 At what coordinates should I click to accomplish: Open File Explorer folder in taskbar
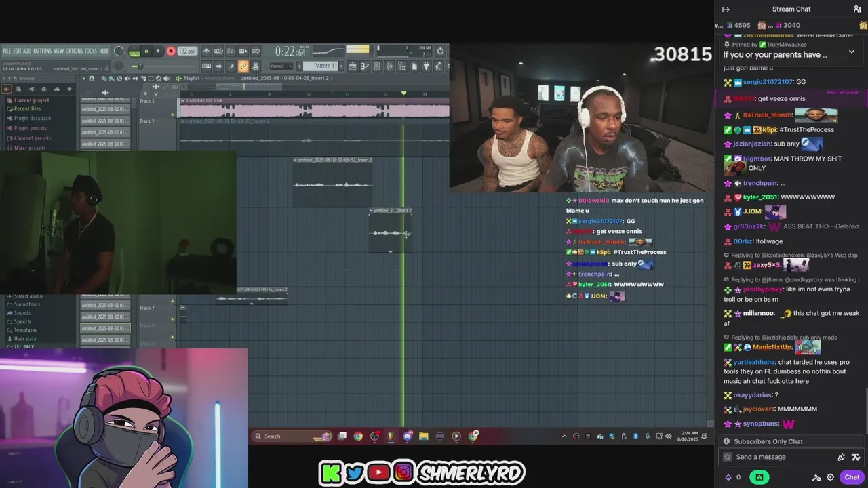(x=424, y=436)
